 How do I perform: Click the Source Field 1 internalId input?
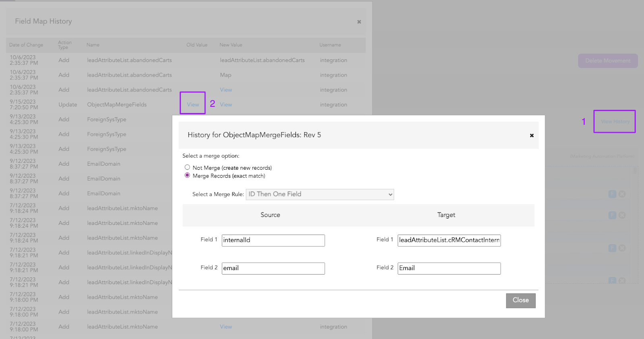(x=273, y=240)
